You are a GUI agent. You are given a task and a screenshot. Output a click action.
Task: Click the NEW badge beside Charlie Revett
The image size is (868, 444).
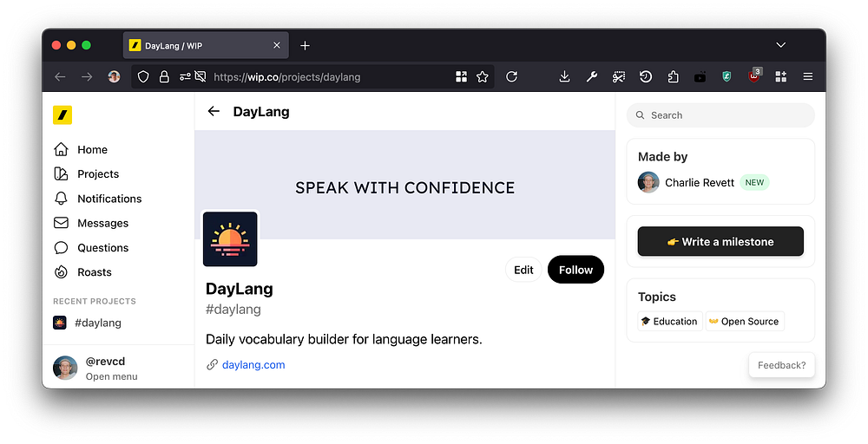point(754,182)
